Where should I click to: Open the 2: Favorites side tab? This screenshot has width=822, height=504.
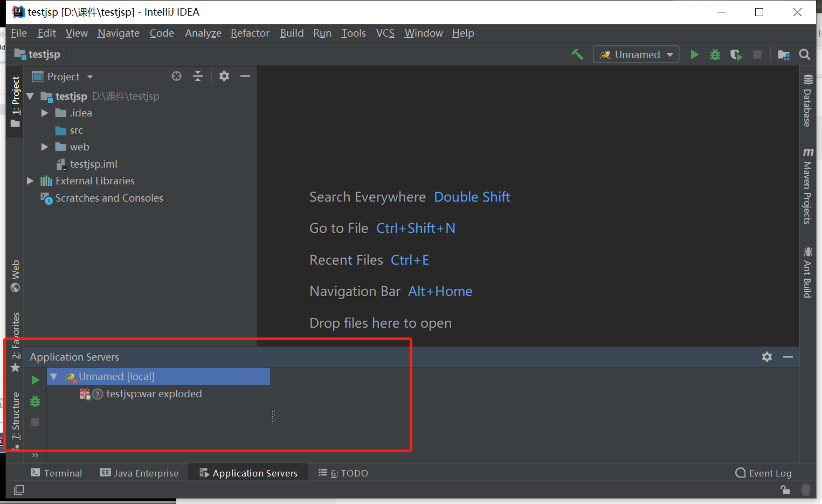coord(15,342)
